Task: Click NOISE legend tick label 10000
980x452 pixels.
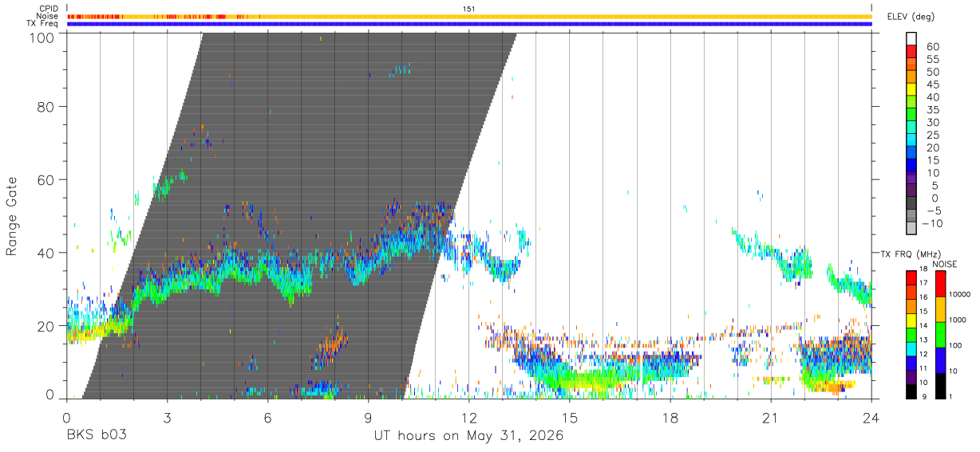Action: tap(958, 294)
